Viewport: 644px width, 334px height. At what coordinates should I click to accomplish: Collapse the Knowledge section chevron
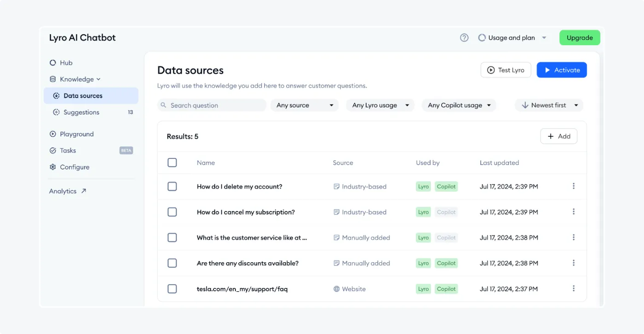pos(98,79)
